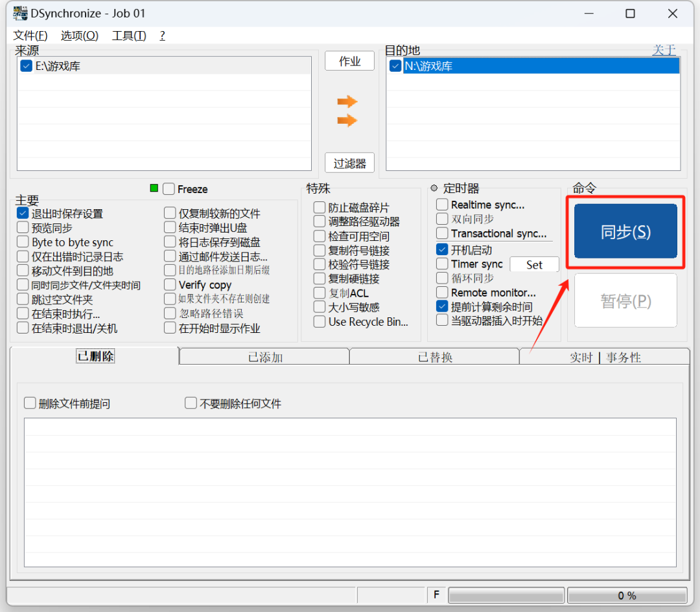This screenshot has width=700, height=612.
Task: Enable 检查可用空间 checkbox
Action: click(319, 236)
